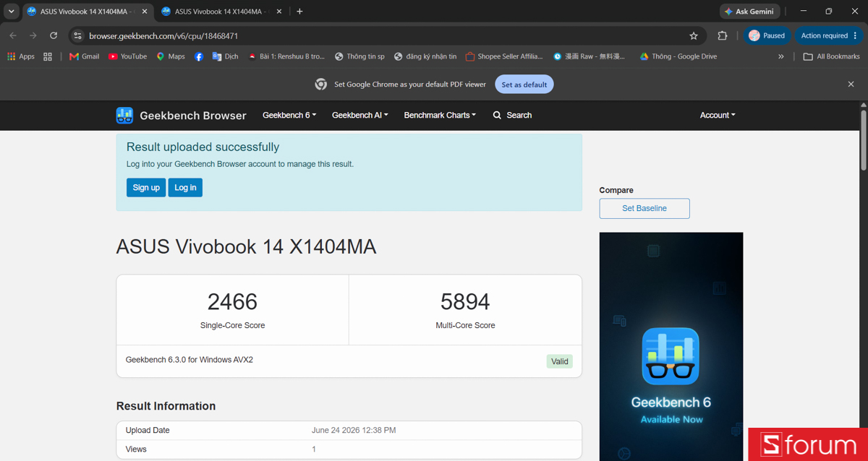Click the Valid status badge

559,361
